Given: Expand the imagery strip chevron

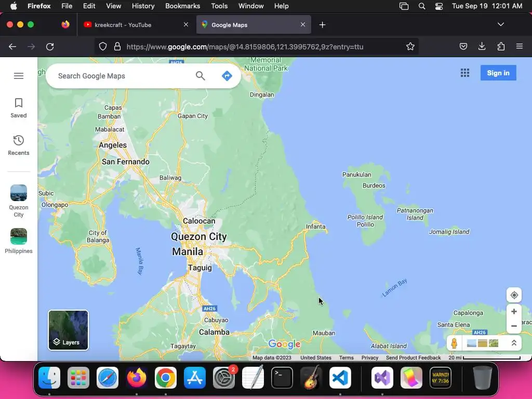Looking at the screenshot, I should pos(514,343).
